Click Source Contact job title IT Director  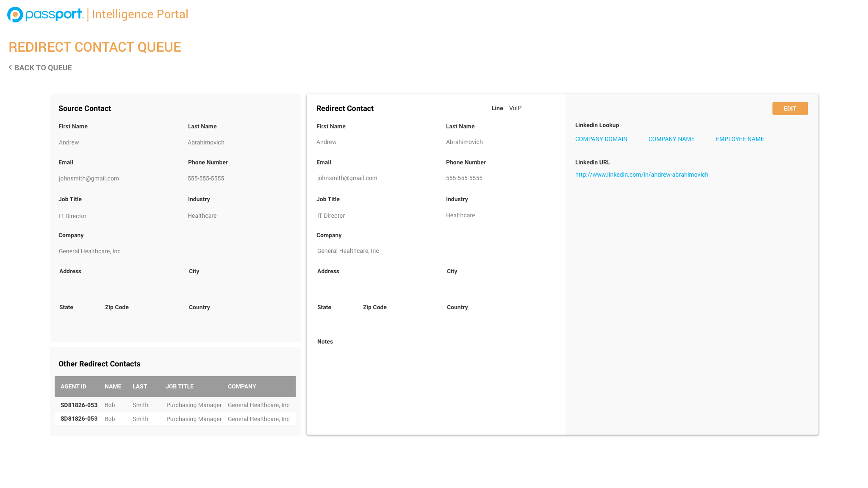(72, 216)
